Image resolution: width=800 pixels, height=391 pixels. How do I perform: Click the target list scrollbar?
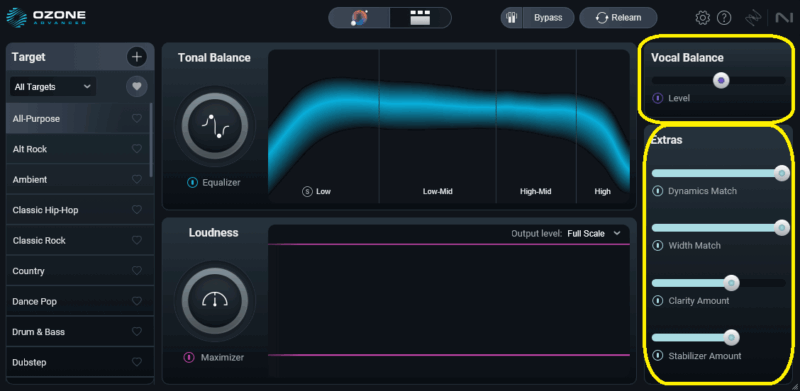point(151,140)
